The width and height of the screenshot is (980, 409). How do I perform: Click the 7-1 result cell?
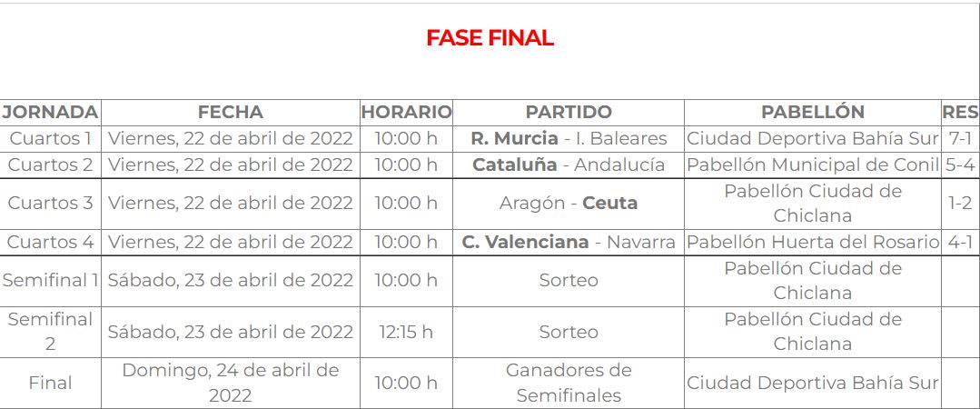pyautogui.click(x=960, y=139)
